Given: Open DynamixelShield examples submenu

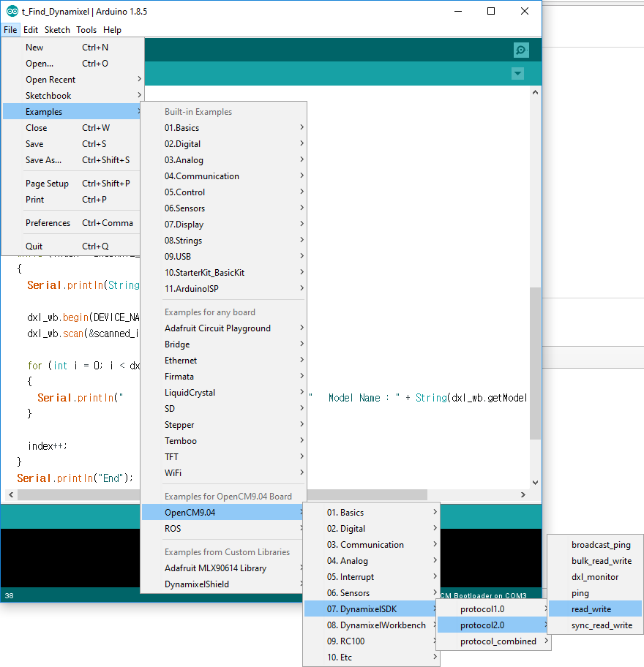Looking at the screenshot, I should (222, 584).
